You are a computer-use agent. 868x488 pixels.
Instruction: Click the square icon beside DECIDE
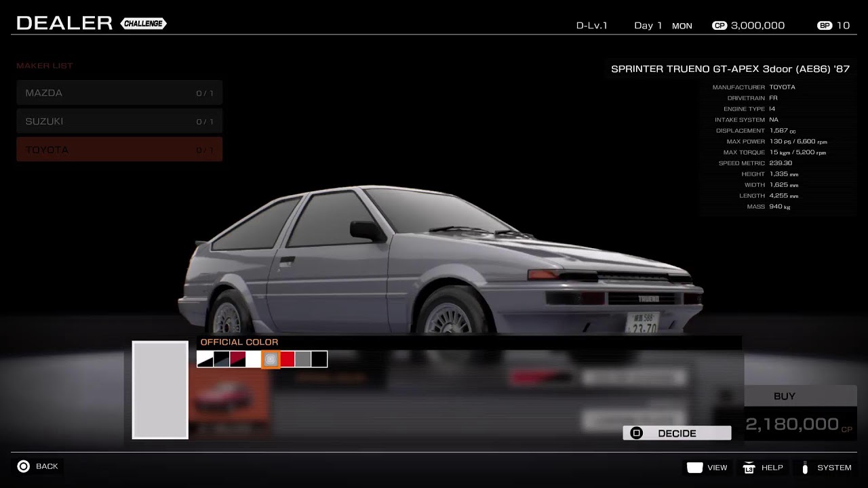pos(636,433)
